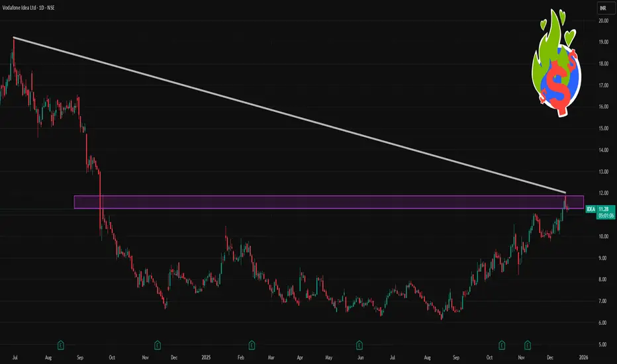Click the 6.00 price axis label
The image size is (617, 364).
pos(602,323)
